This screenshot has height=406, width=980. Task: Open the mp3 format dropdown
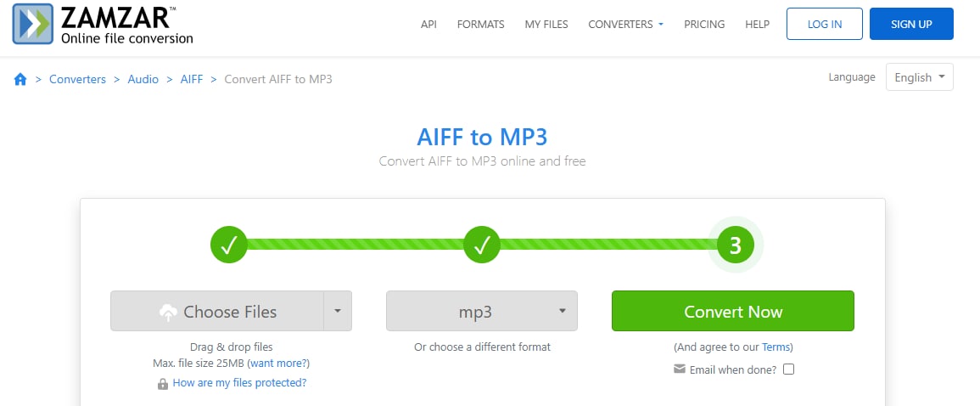[481, 311]
